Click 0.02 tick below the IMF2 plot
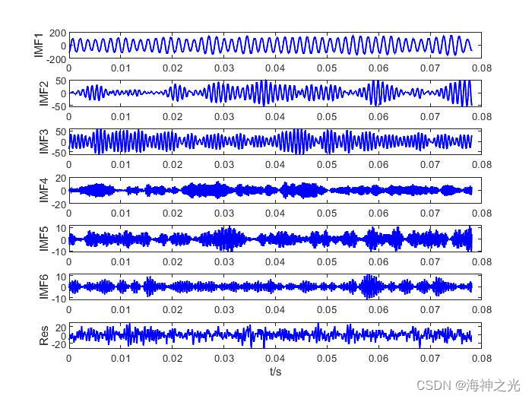Viewport: 532px width, 399px height. (173, 117)
